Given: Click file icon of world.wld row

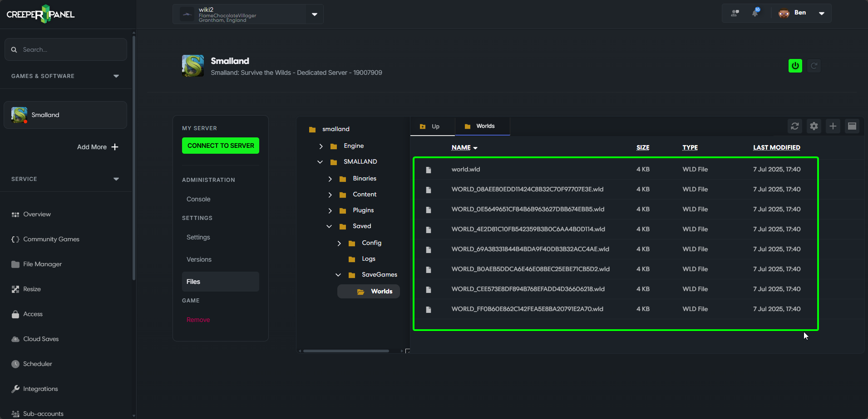Looking at the screenshot, I should (428, 170).
